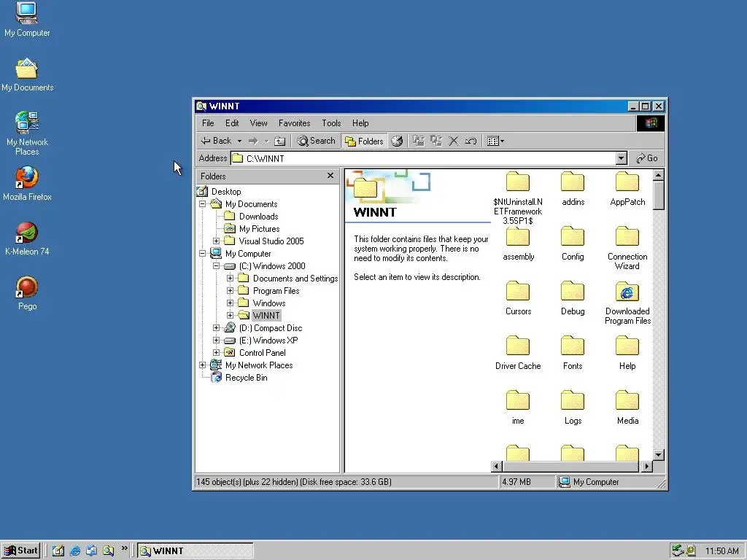Go up one folder level

(280, 141)
